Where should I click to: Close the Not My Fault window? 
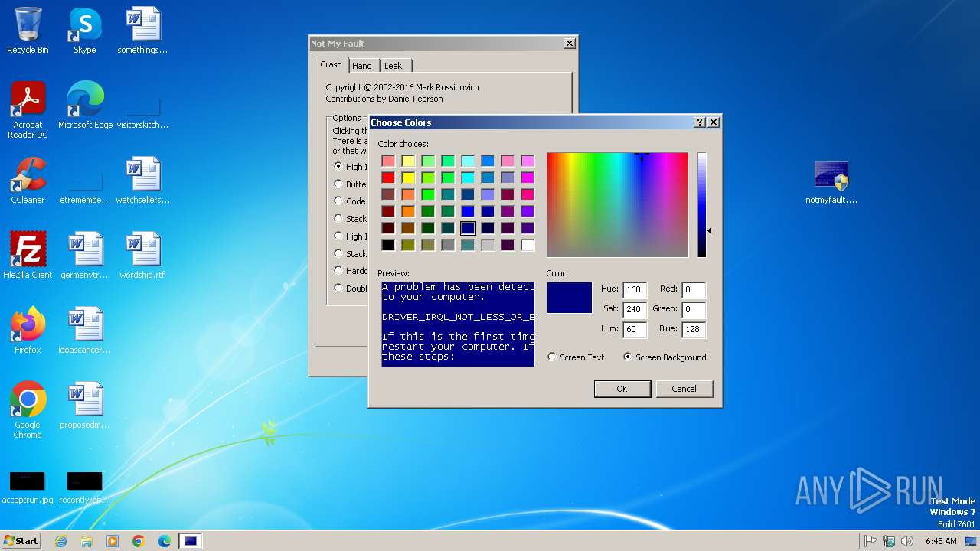[570, 44]
